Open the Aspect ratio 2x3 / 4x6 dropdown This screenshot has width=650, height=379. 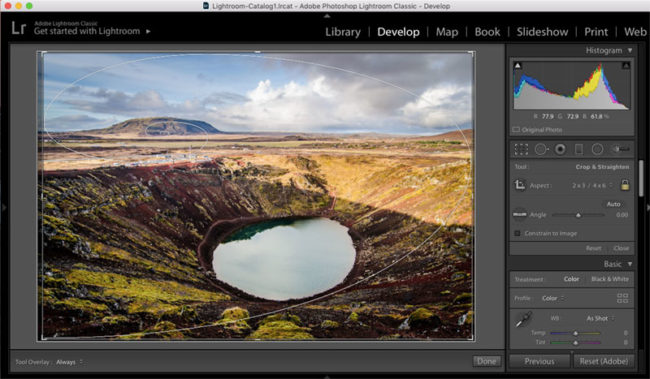(x=592, y=185)
